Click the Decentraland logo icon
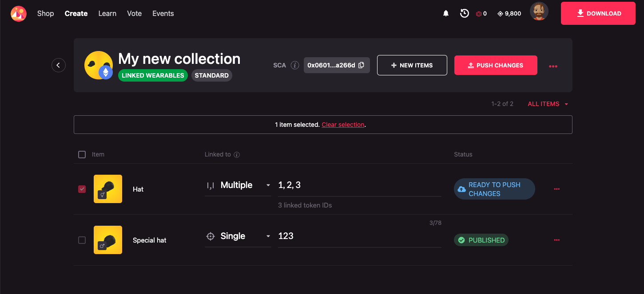Screen dimensions: 644x294 point(19,14)
